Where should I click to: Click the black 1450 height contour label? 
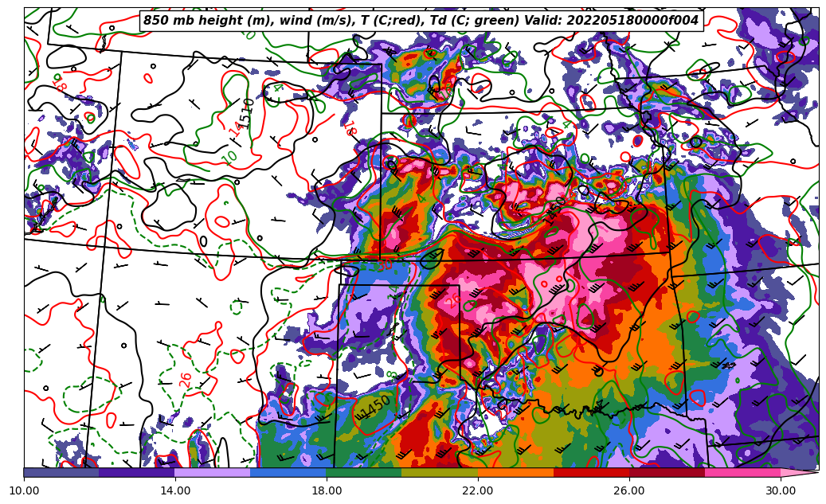click(375, 407)
